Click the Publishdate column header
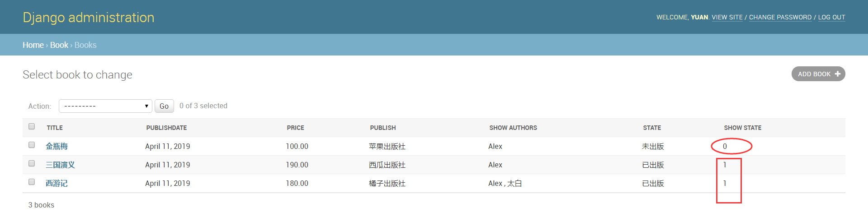The width and height of the screenshot is (868, 217). (x=166, y=128)
